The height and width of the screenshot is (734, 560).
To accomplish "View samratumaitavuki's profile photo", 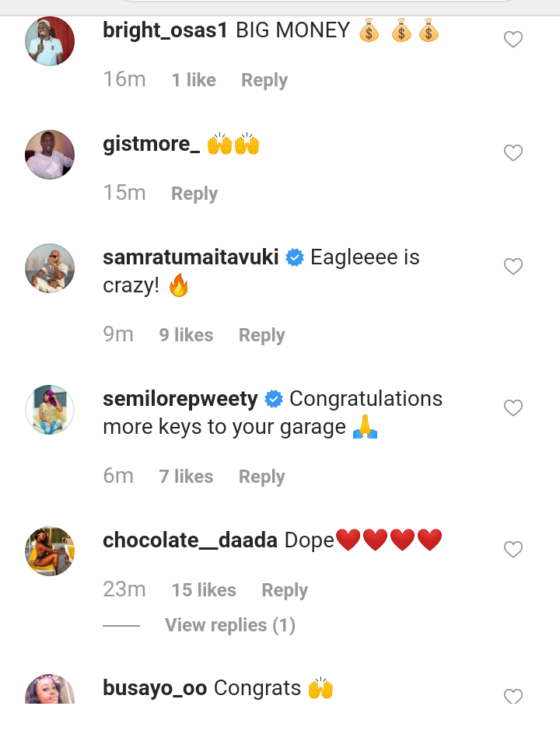I will click(50, 268).
